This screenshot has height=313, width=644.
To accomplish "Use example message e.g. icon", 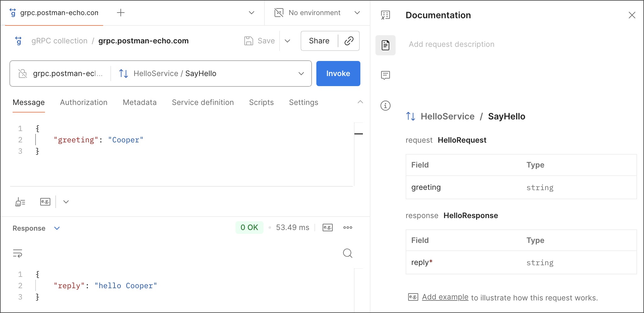I will click(x=45, y=202).
